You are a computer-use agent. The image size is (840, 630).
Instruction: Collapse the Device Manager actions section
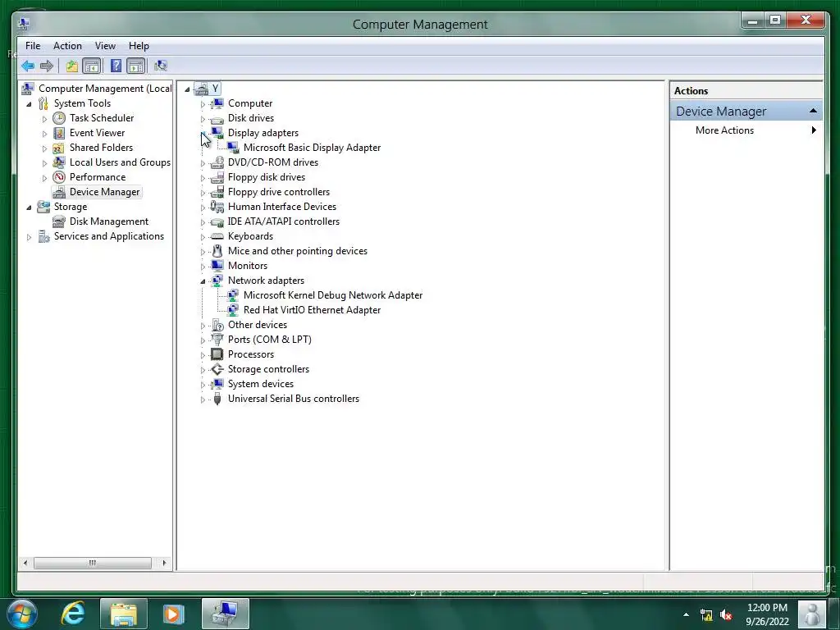813,111
